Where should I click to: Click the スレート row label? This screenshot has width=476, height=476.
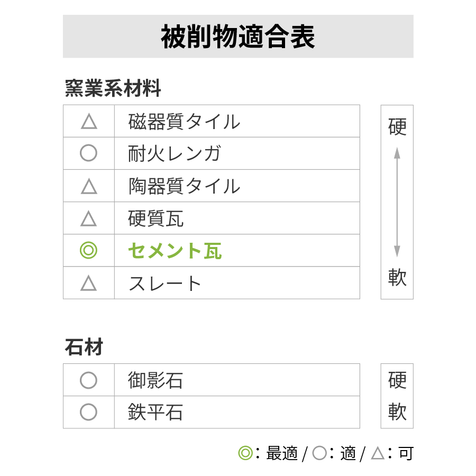(165, 283)
